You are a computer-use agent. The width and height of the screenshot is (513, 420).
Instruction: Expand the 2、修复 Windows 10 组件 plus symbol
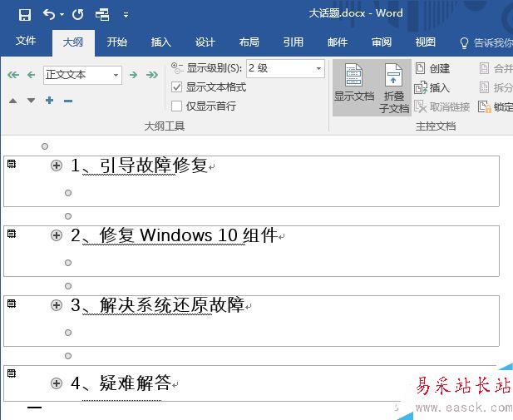57,235
